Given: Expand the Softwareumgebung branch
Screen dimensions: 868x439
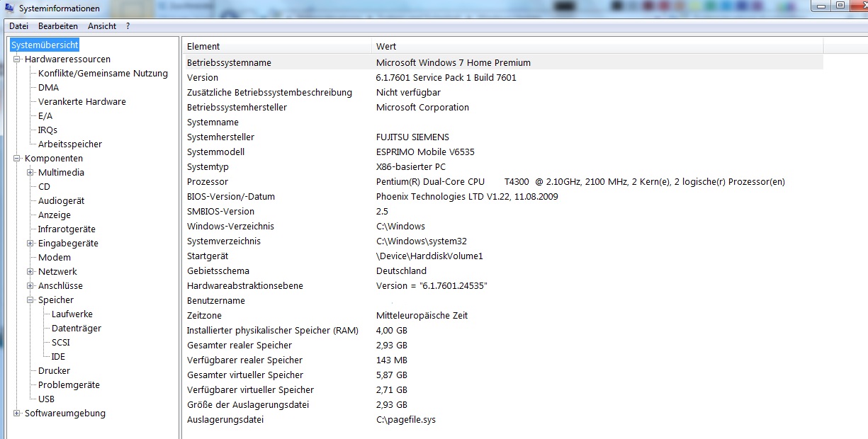Looking at the screenshot, I should [17, 413].
